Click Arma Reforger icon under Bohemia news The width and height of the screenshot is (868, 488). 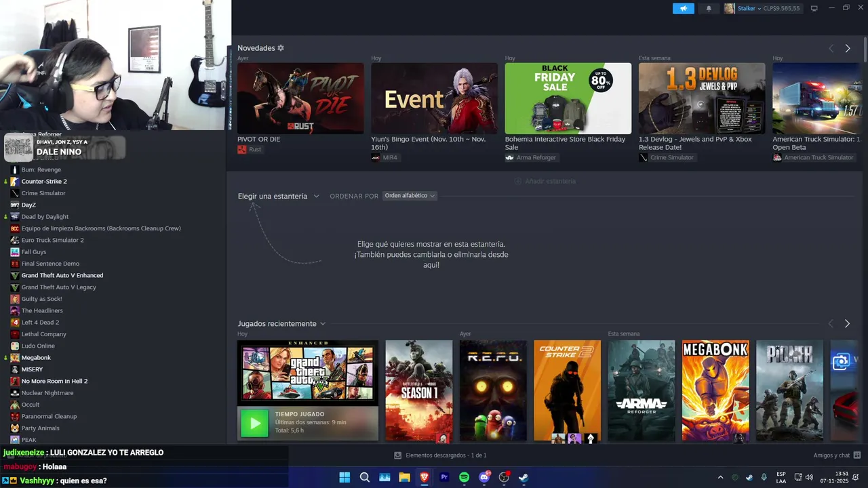pyautogui.click(x=510, y=157)
